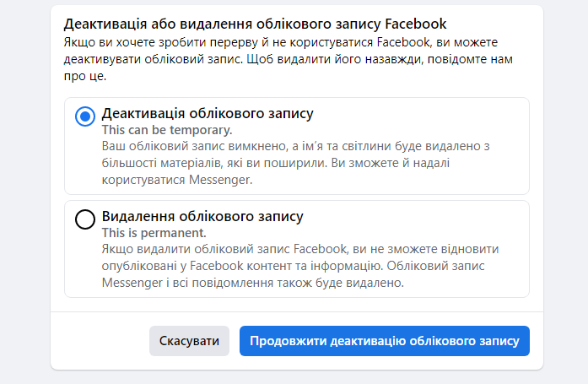Click the "This can be temporary." subtitle
The width and height of the screenshot is (588, 384).
pyautogui.click(x=167, y=130)
